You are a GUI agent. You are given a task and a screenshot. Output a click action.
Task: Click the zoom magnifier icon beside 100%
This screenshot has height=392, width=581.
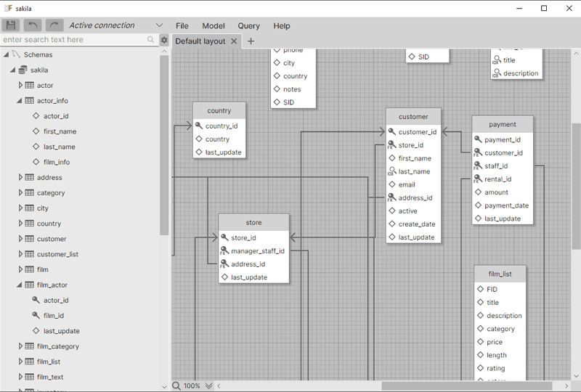point(176,385)
